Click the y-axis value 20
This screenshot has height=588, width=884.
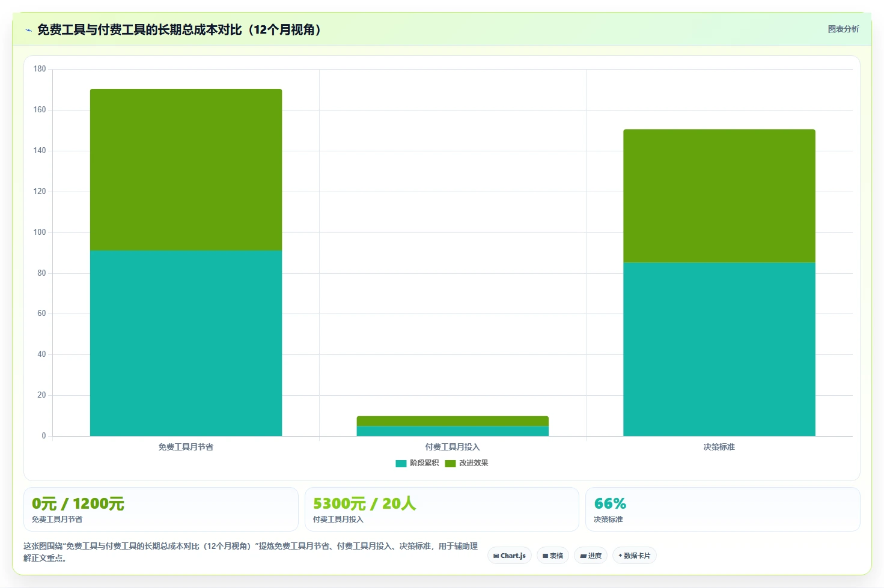(41, 395)
